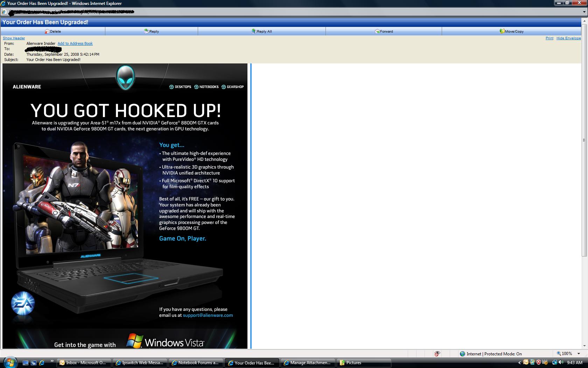Reply to the Alienware Insider email
The height and width of the screenshot is (368, 588).
(152, 31)
